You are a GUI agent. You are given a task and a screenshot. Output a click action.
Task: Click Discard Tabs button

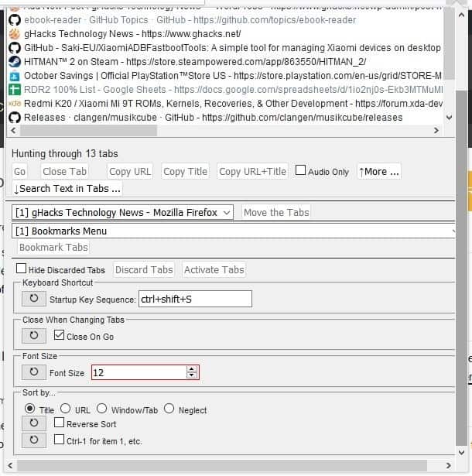coord(144,269)
